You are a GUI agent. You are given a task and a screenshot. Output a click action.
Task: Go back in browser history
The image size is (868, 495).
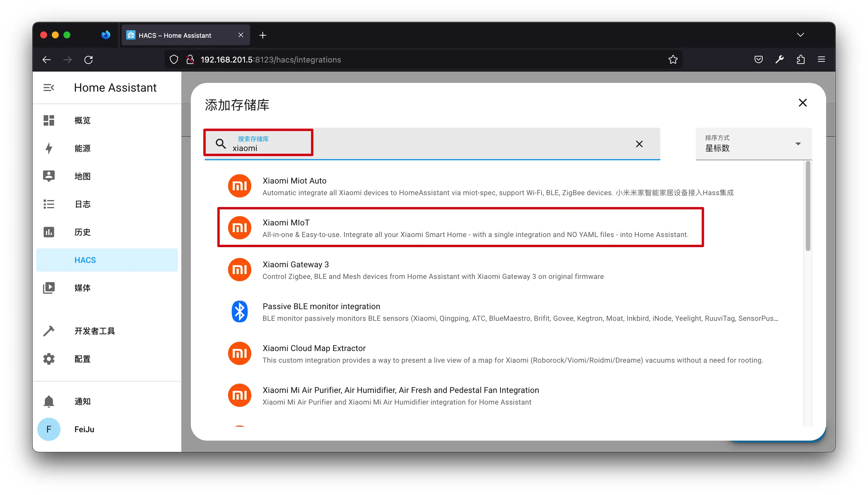pos(47,60)
